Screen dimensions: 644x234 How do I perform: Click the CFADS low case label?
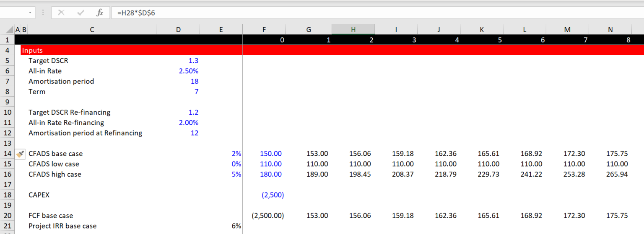click(54, 164)
